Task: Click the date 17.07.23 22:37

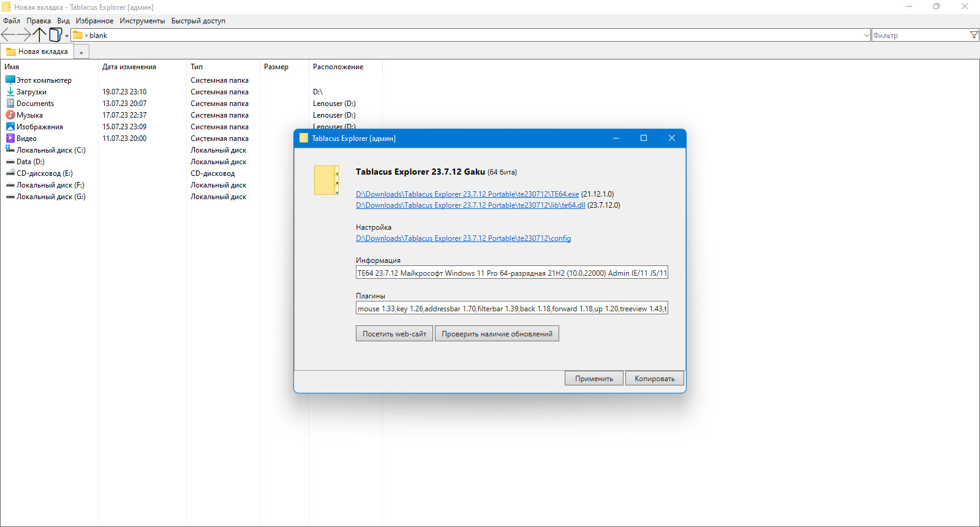Action: 124,115
